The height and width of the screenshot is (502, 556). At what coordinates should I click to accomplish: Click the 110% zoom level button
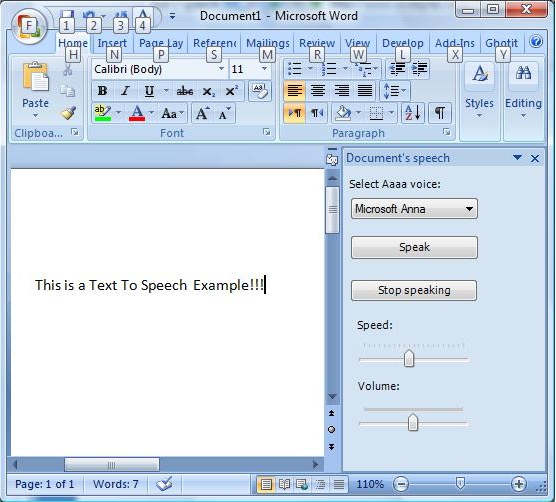(370, 484)
